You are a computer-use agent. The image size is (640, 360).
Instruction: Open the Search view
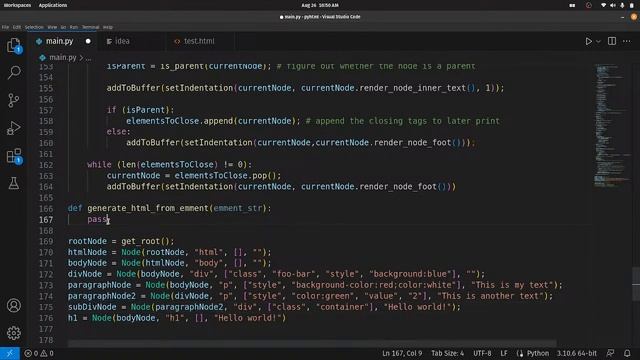14,73
